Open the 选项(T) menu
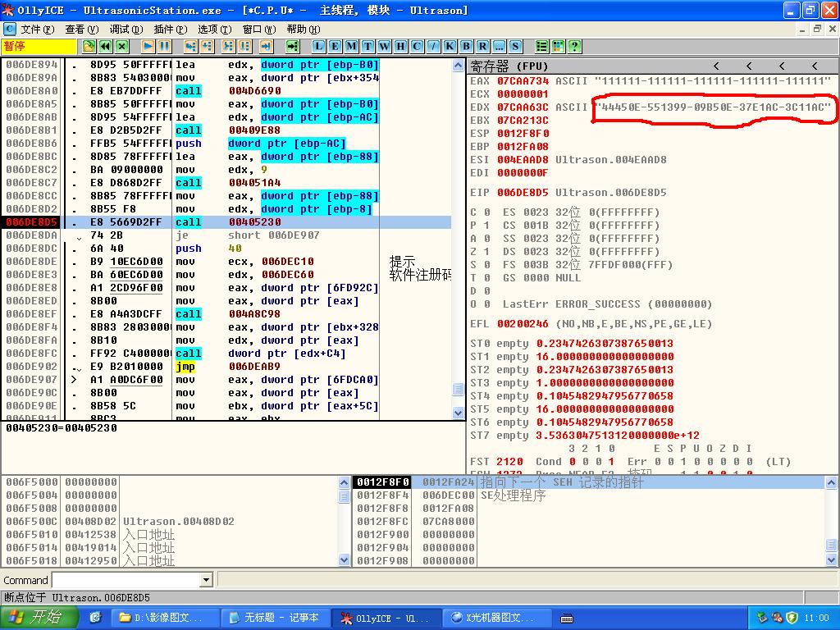The width and height of the screenshot is (840, 630). tap(214, 30)
